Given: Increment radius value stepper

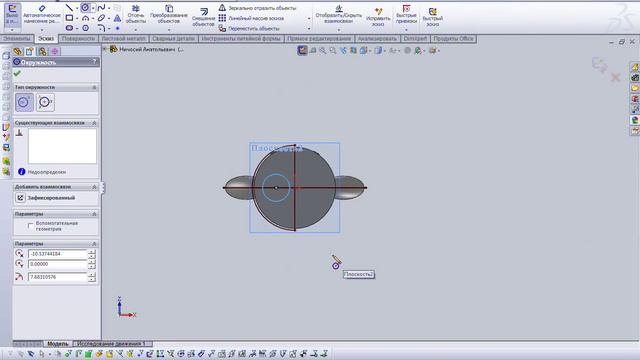Looking at the screenshot, I should (92, 275).
